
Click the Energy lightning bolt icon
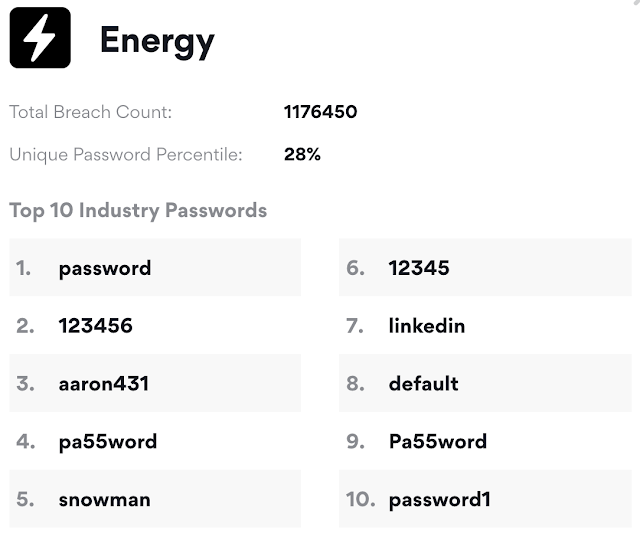tap(40, 38)
